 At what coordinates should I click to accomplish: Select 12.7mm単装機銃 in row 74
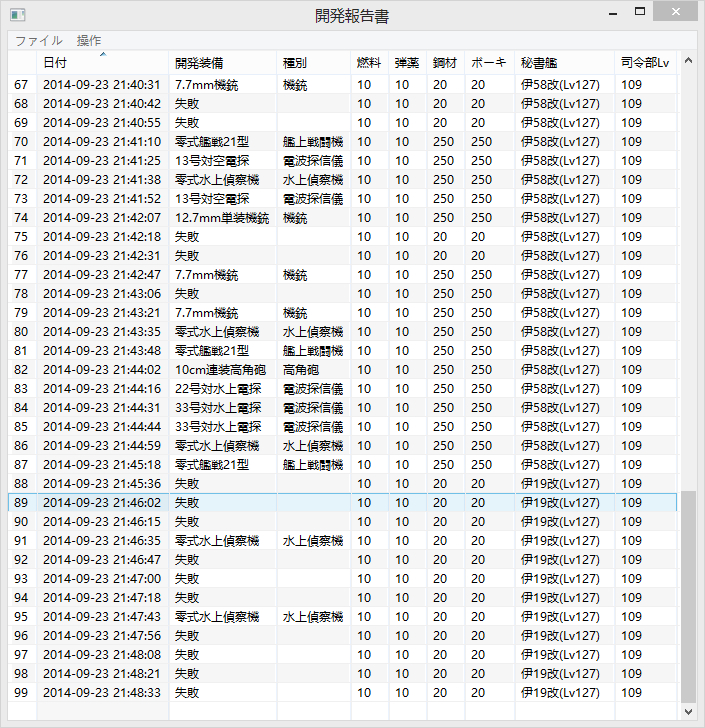(x=222, y=218)
